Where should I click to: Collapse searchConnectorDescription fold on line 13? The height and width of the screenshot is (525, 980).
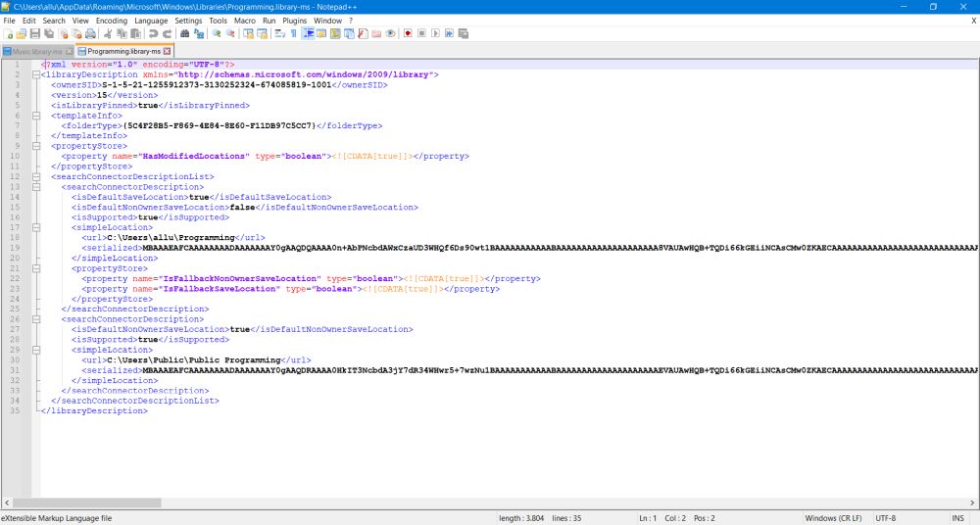(36, 187)
